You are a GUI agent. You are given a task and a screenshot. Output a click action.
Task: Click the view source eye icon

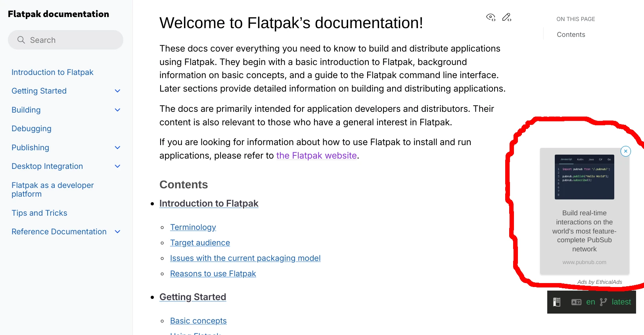coord(491,17)
